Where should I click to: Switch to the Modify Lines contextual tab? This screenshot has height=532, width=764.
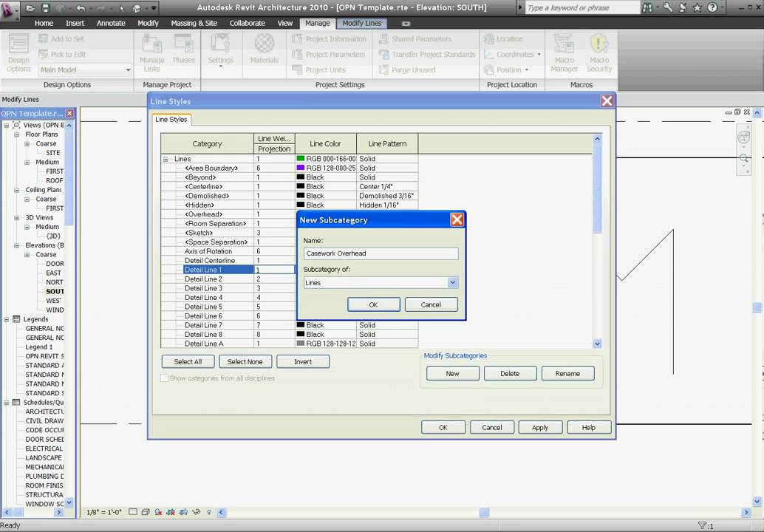361,23
